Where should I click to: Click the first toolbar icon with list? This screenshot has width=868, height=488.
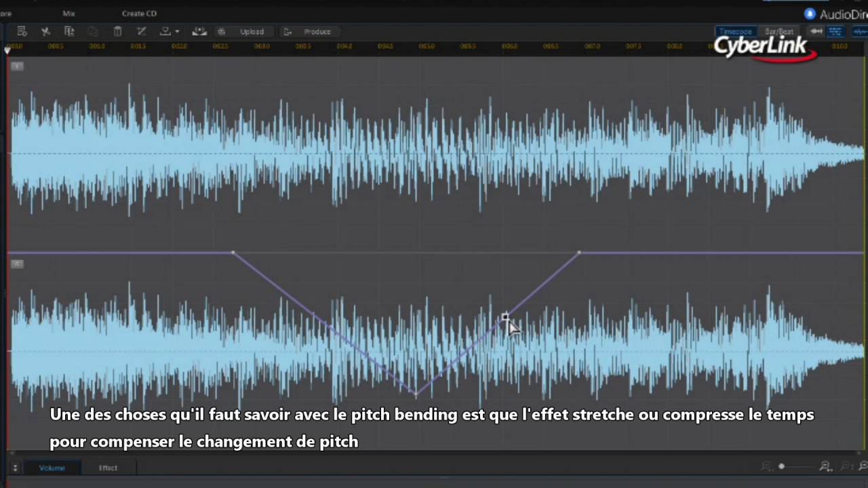point(22,31)
